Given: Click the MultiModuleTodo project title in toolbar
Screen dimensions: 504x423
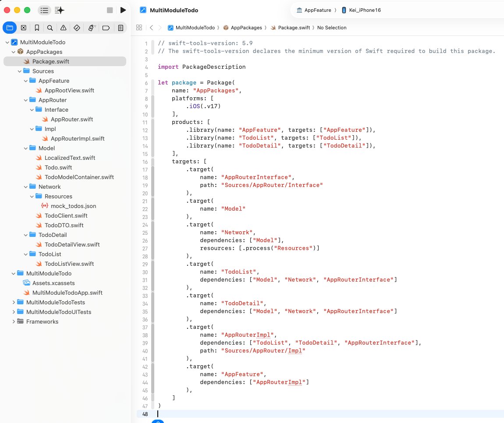Looking at the screenshot, I should [174, 10].
